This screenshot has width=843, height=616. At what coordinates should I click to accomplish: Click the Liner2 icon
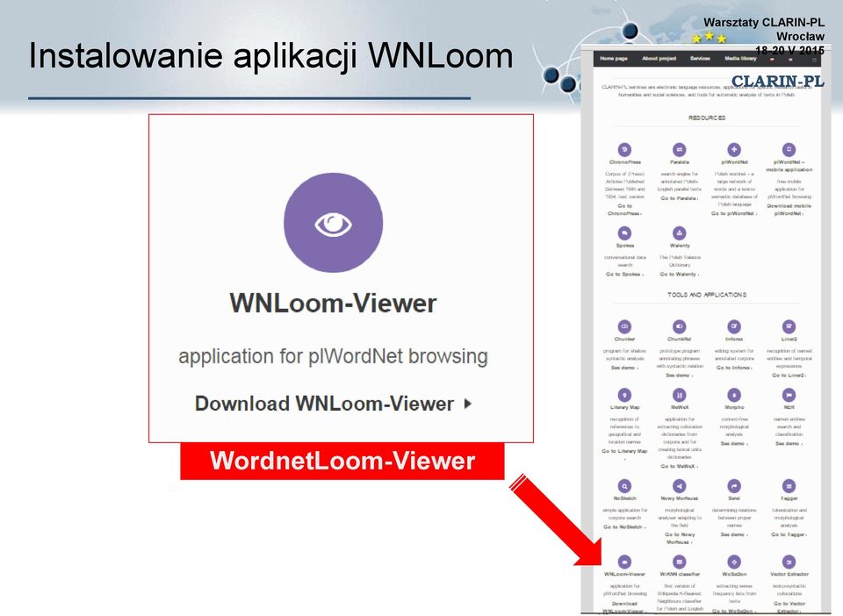coord(789,326)
